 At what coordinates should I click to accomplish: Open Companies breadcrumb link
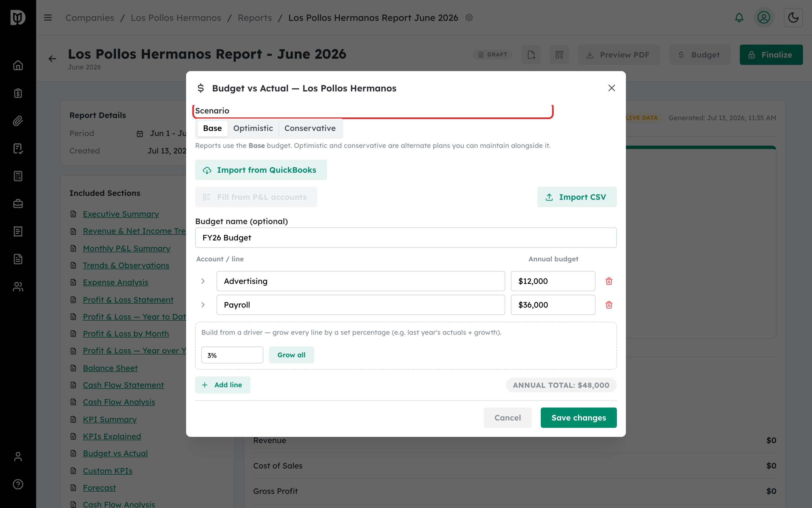90,17
